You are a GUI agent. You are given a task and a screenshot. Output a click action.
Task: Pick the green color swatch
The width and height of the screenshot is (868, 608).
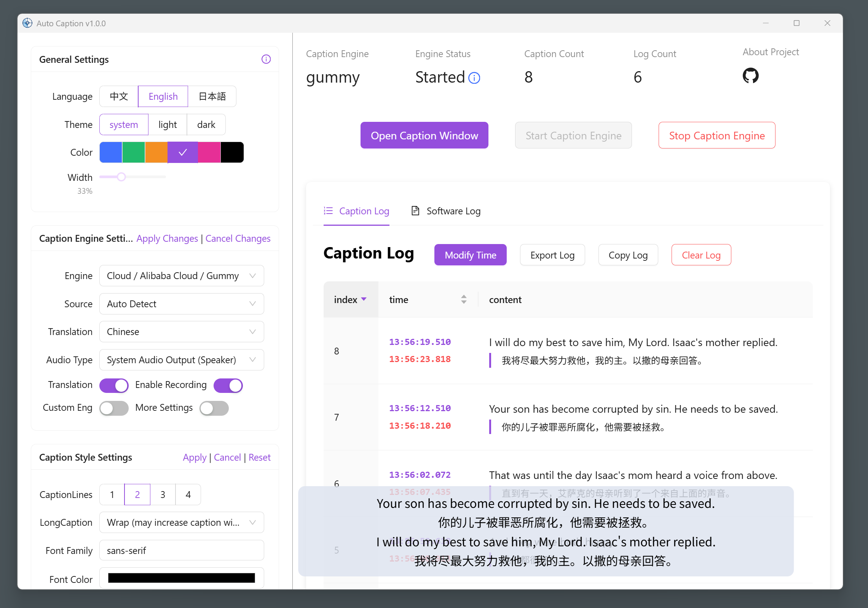[x=133, y=152]
